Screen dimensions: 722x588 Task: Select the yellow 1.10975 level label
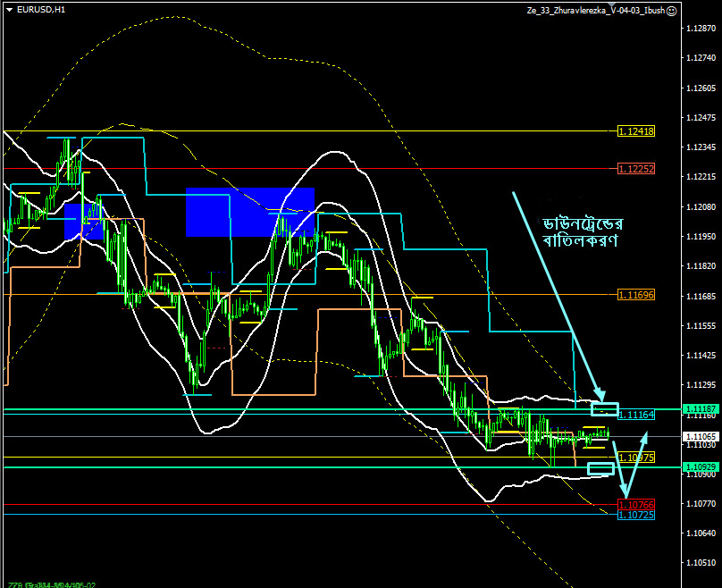(636, 458)
